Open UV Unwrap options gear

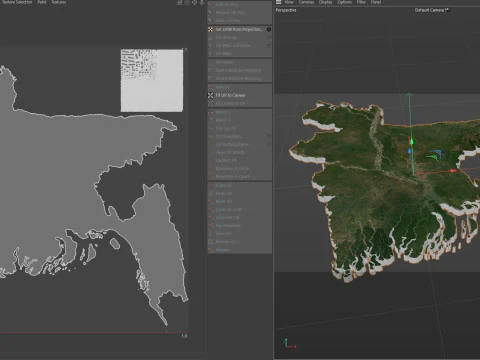pyautogui.click(x=269, y=37)
